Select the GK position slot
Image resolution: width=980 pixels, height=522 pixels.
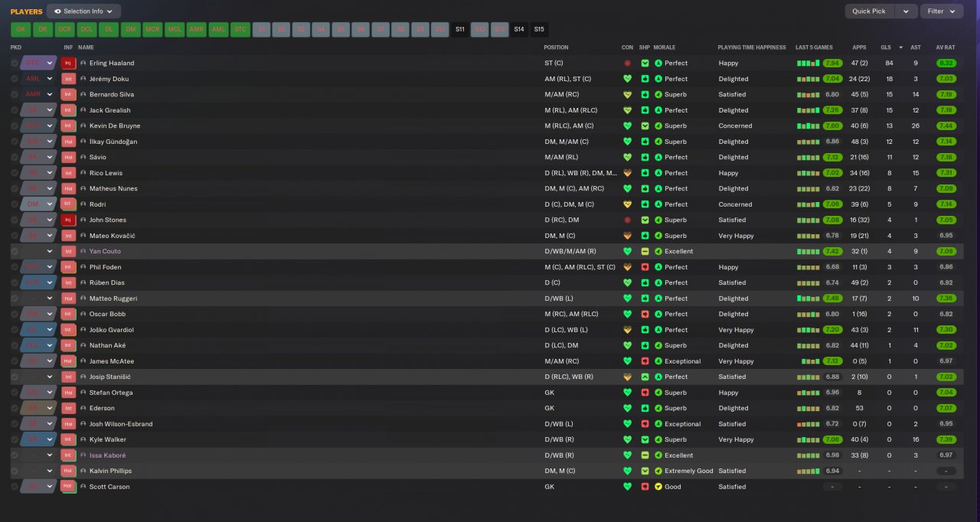pos(21,29)
